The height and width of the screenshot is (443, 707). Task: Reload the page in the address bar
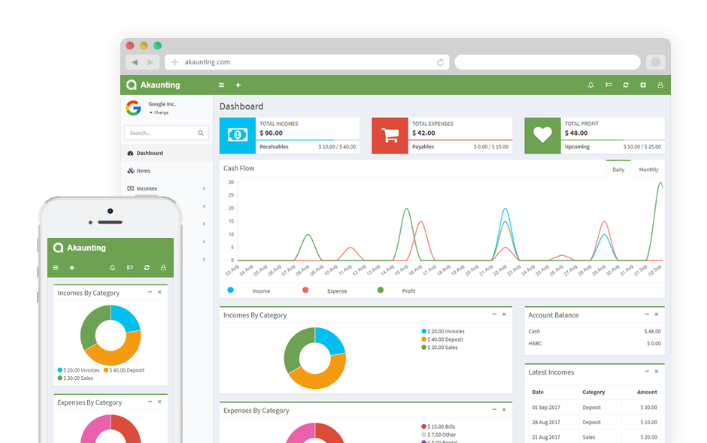tap(440, 62)
